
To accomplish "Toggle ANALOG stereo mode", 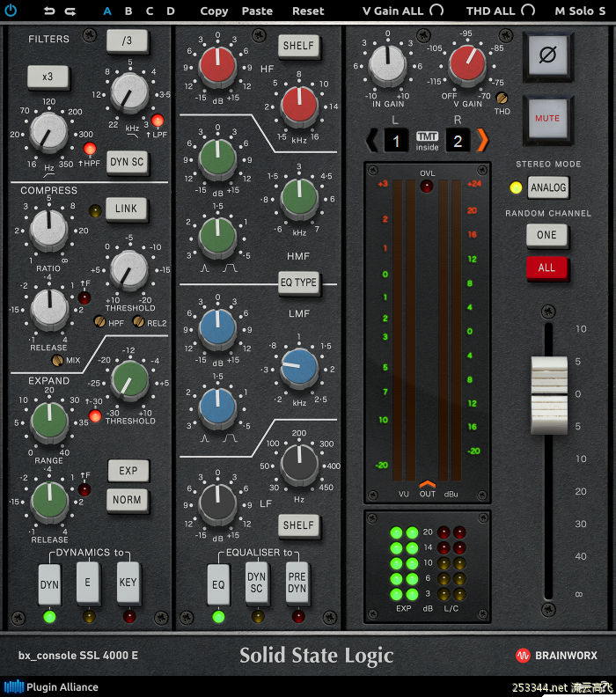I will [548, 187].
